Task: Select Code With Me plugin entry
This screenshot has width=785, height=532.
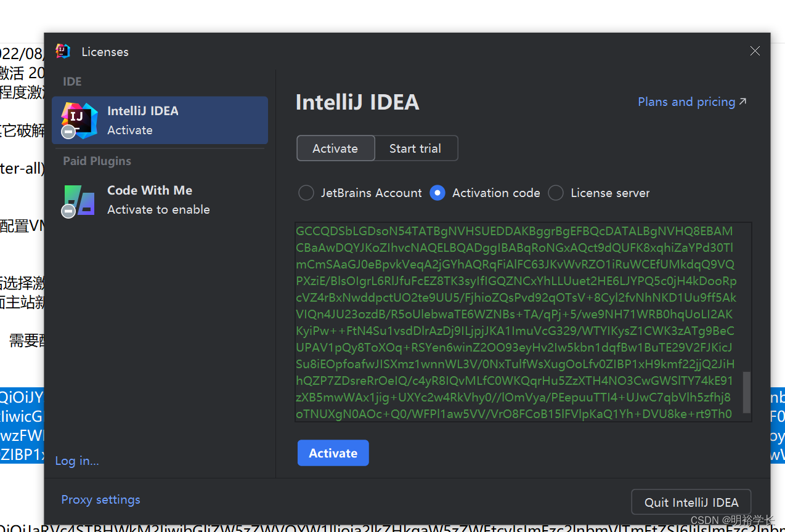Action: tap(160, 200)
